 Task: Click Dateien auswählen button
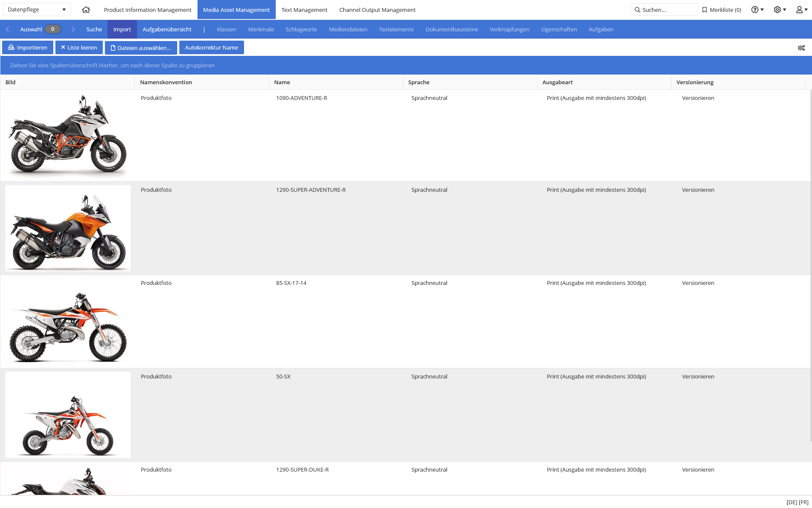click(x=141, y=47)
